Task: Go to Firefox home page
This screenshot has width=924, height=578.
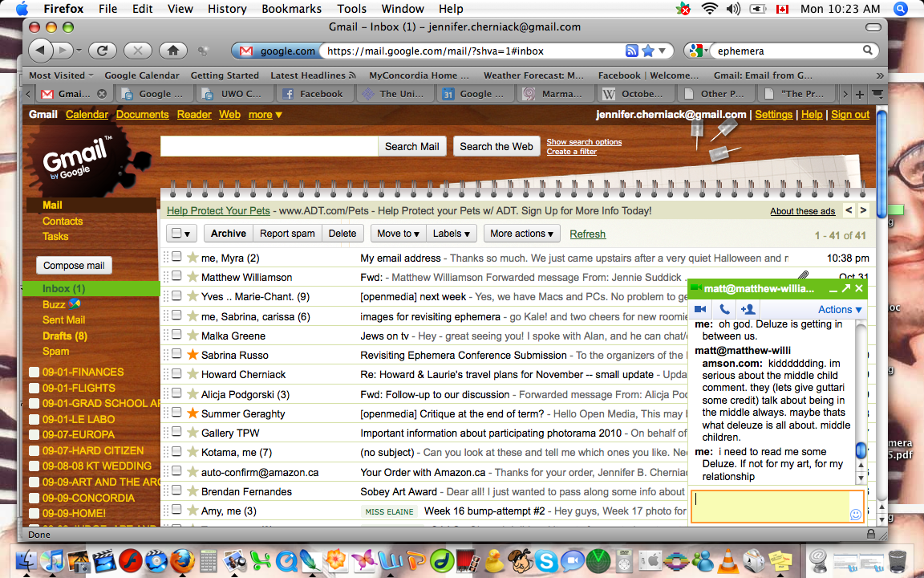Action: pyautogui.click(x=172, y=51)
